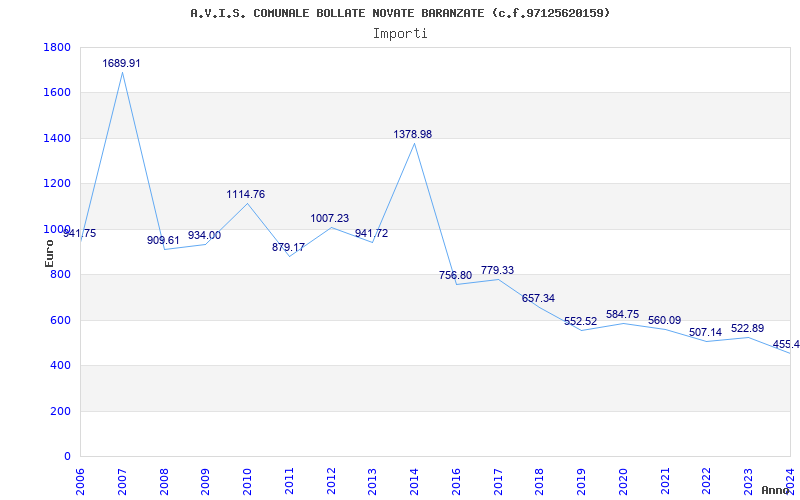Viewport: 800px width, 500px height.
Task: Click the 1007.23 value label
Action: [330, 218]
